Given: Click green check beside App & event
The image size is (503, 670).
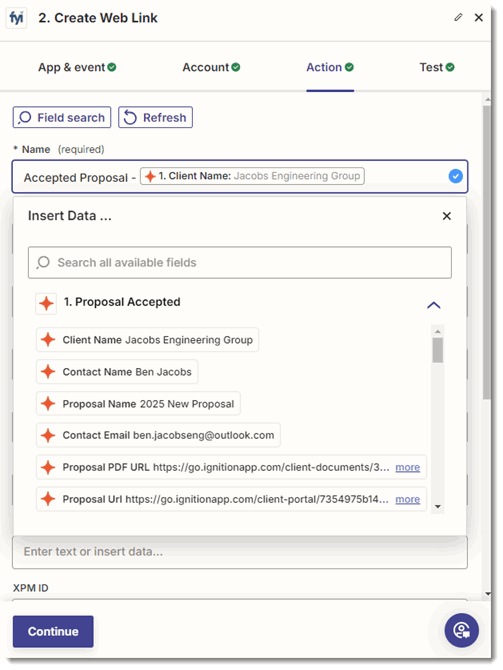Looking at the screenshot, I should click(112, 67).
